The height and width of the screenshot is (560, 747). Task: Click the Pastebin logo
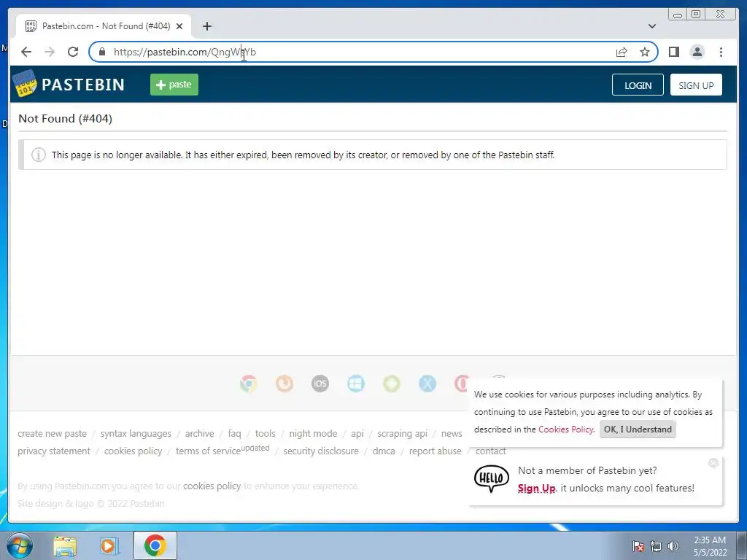(69, 85)
